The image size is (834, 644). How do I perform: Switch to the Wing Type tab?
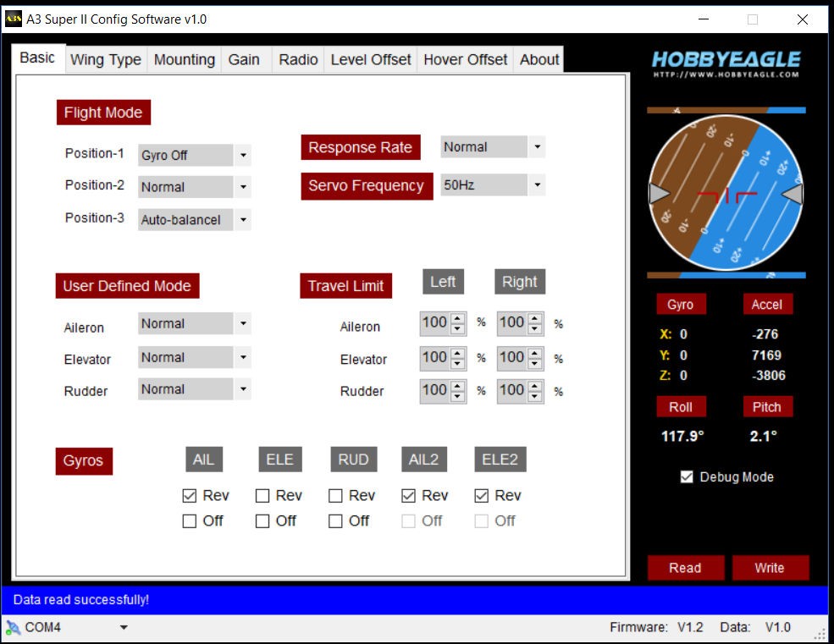pos(105,59)
